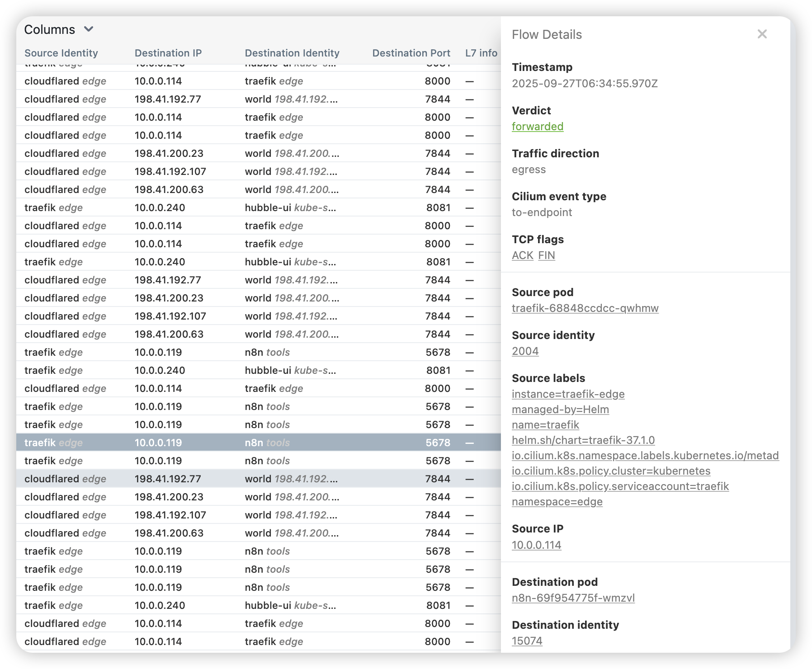Select label managed-by=Helm

pyautogui.click(x=560, y=410)
